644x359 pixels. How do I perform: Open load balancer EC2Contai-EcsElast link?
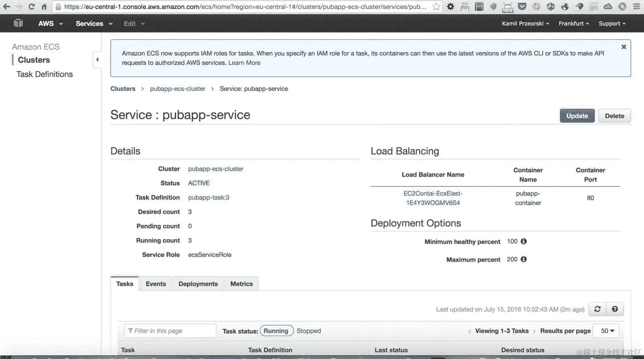click(x=433, y=198)
